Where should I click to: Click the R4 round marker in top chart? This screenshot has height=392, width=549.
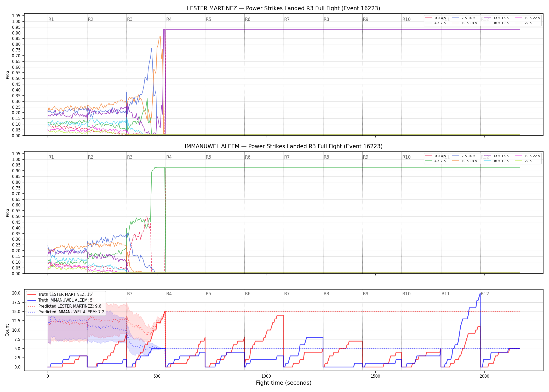point(169,19)
